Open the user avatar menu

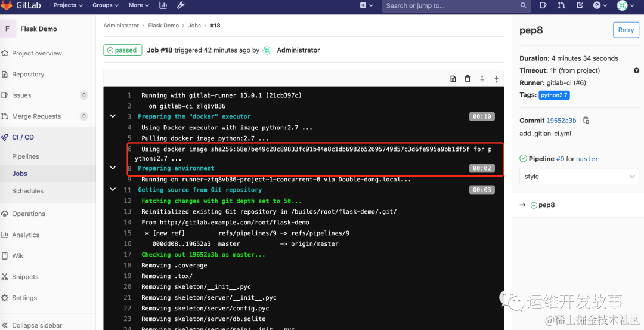click(627, 5)
